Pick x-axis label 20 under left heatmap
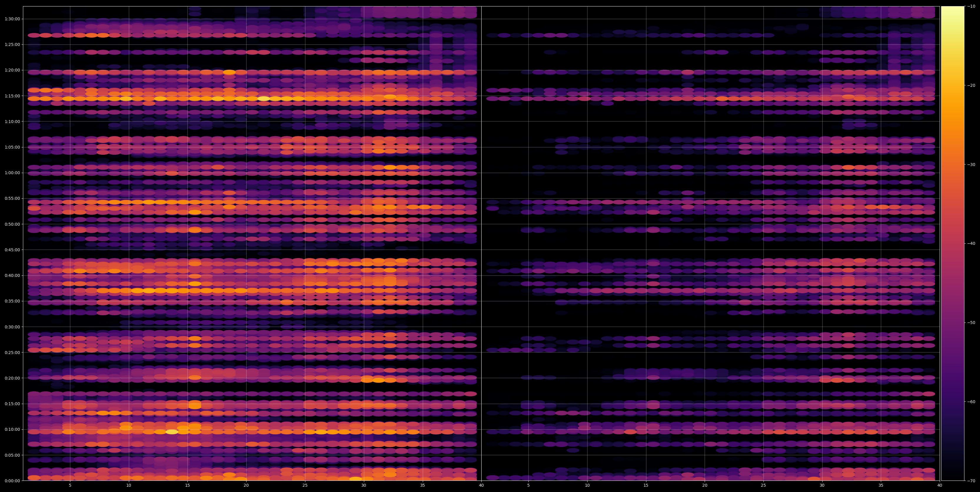Image resolution: width=980 pixels, height=492 pixels. [x=246, y=485]
